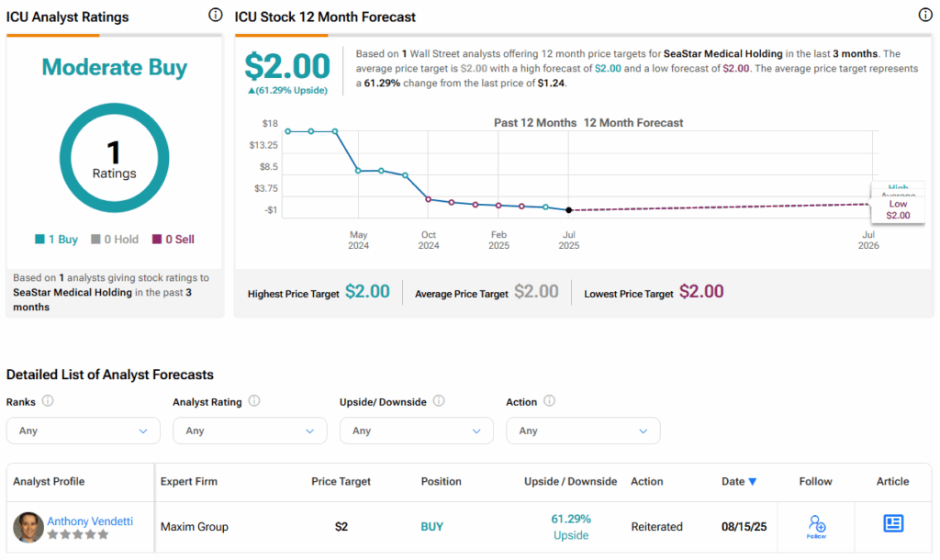This screenshot has width=940, height=560.
Task: Click the Highest Price Target $2.00 value
Action: click(x=367, y=292)
